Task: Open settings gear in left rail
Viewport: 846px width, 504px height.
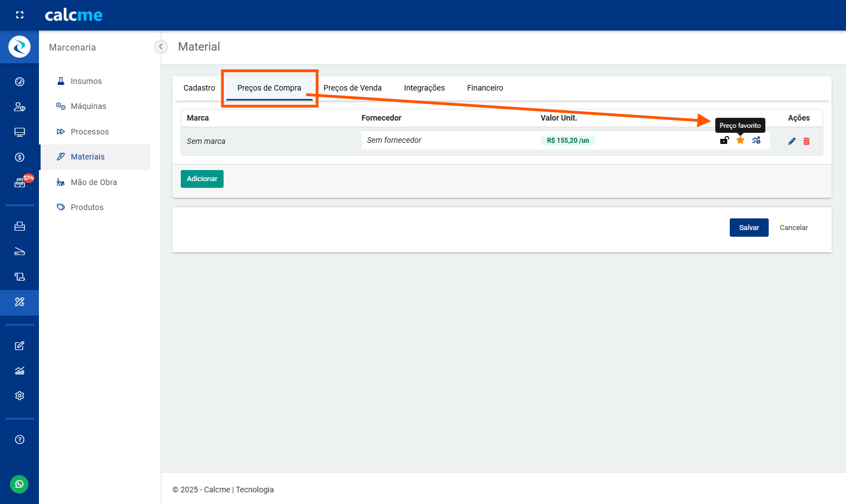Action: [x=19, y=396]
